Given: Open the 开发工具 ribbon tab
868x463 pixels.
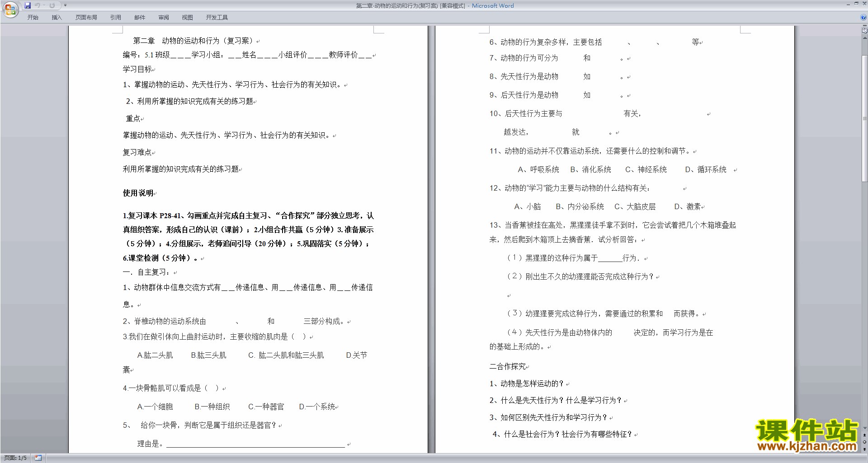Looking at the screenshot, I should [x=217, y=17].
